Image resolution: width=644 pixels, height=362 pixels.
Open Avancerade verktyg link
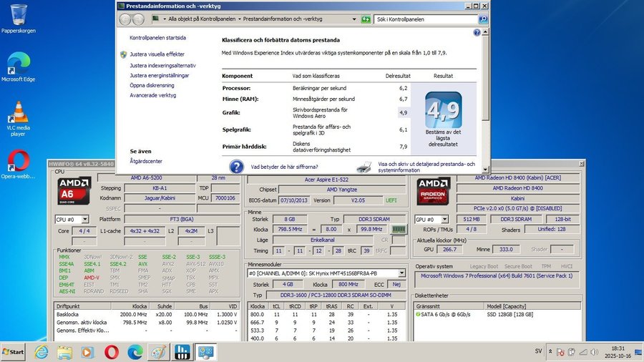[x=152, y=95]
